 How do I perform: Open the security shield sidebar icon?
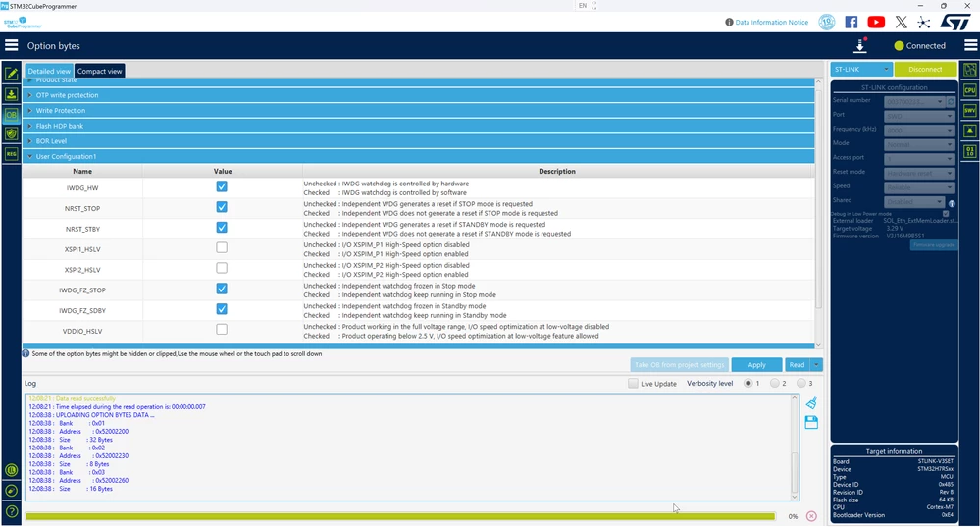coord(11,133)
